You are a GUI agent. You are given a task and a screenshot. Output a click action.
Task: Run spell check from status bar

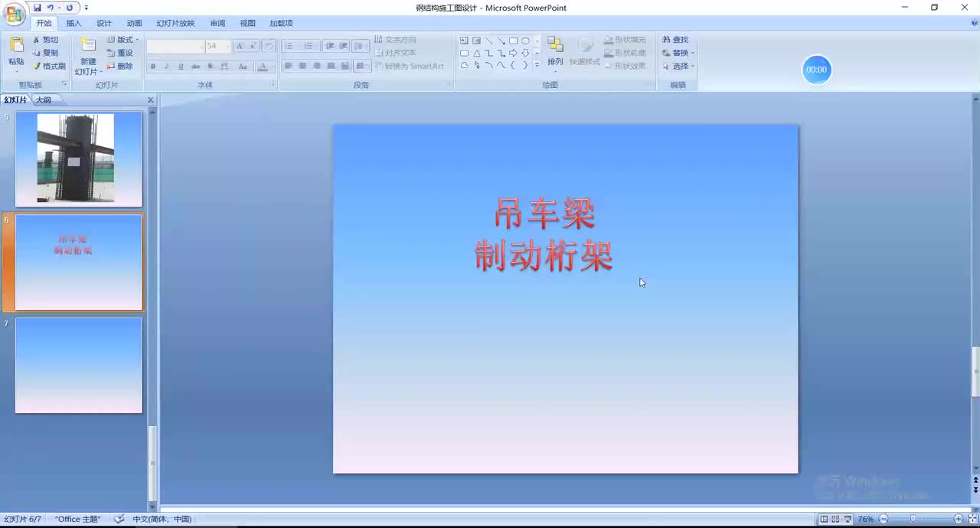coord(119,519)
